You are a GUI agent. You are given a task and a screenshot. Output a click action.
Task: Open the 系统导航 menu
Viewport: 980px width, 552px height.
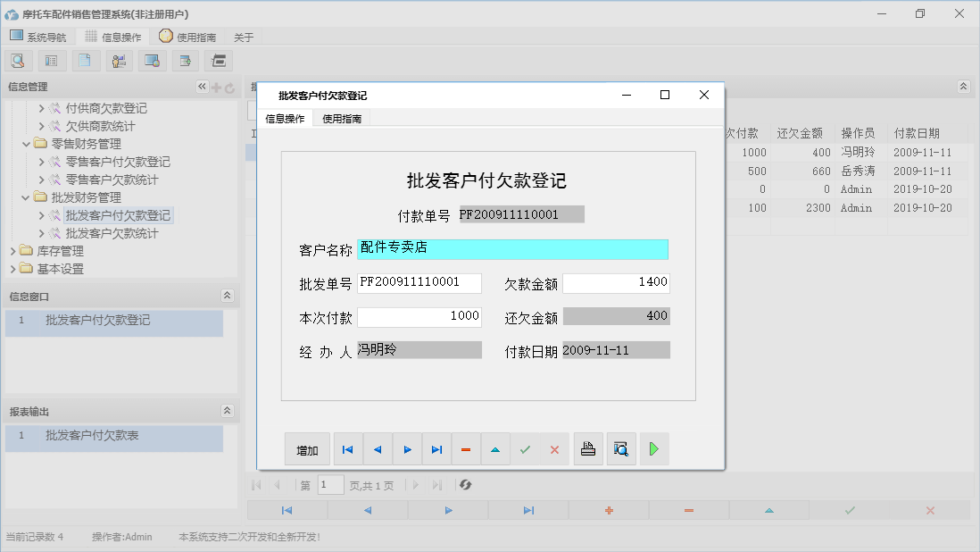[38, 36]
